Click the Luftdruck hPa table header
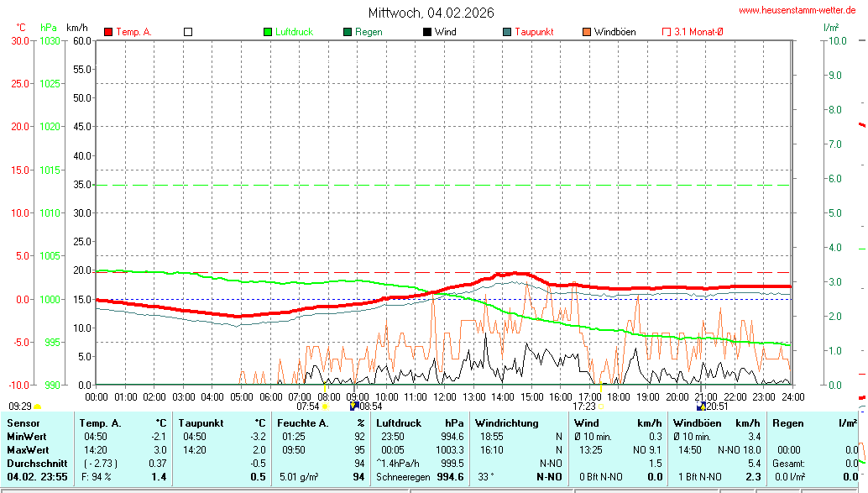Viewport: 868px width, 493px height. pos(420,423)
